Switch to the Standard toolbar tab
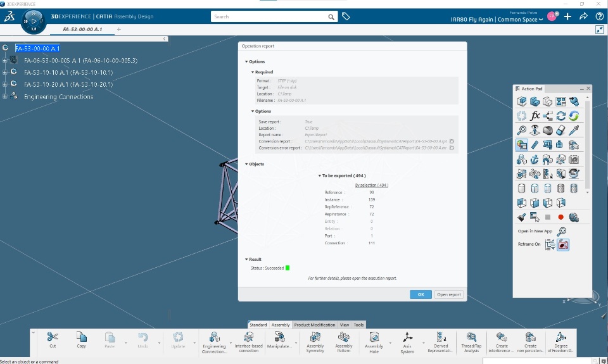608x364 pixels. coord(258,325)
